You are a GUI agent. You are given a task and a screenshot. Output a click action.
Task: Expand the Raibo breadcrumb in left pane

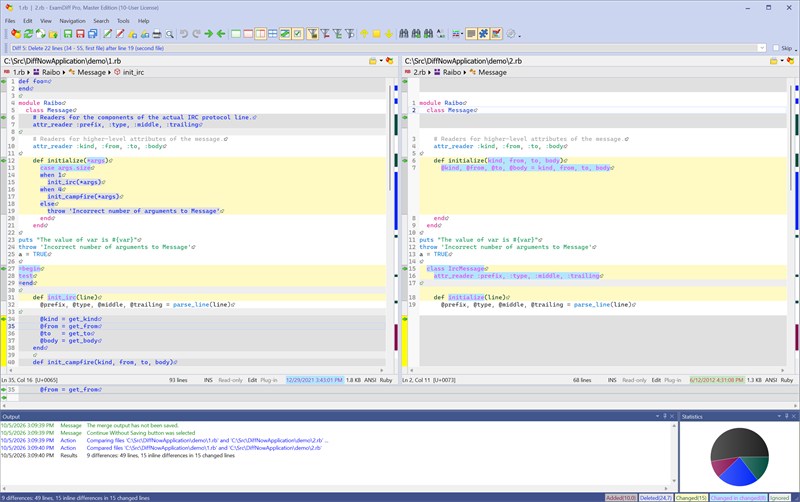click(64, 72)
